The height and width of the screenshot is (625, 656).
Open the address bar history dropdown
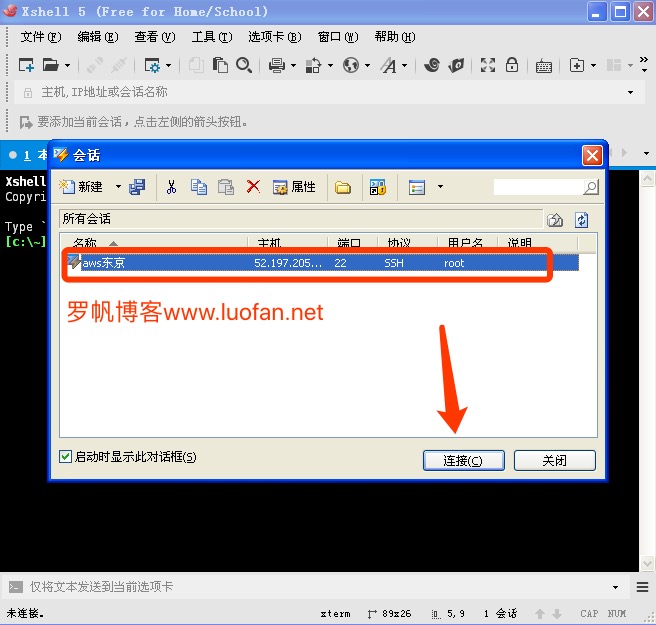coord(630,92)
